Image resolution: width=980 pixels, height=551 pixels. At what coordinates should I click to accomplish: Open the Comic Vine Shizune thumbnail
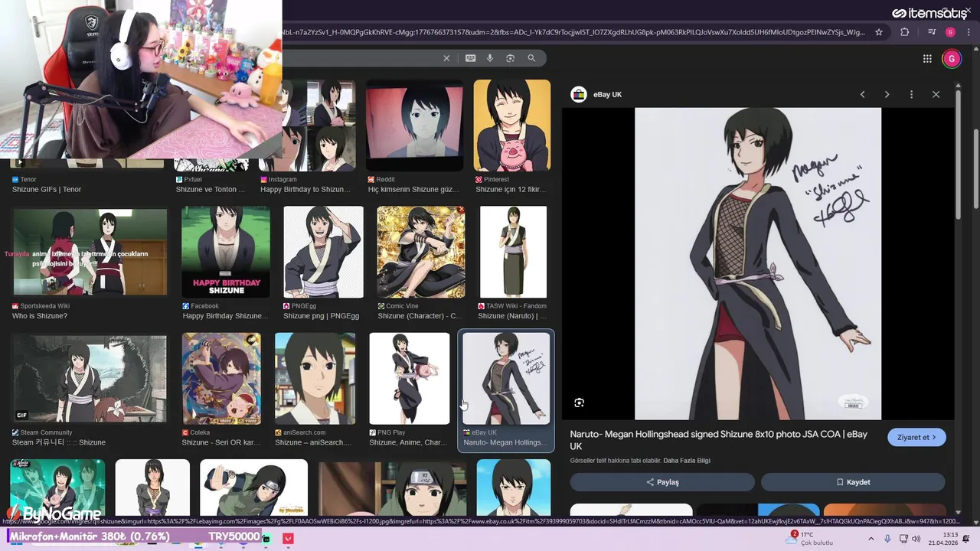[420, 252]
